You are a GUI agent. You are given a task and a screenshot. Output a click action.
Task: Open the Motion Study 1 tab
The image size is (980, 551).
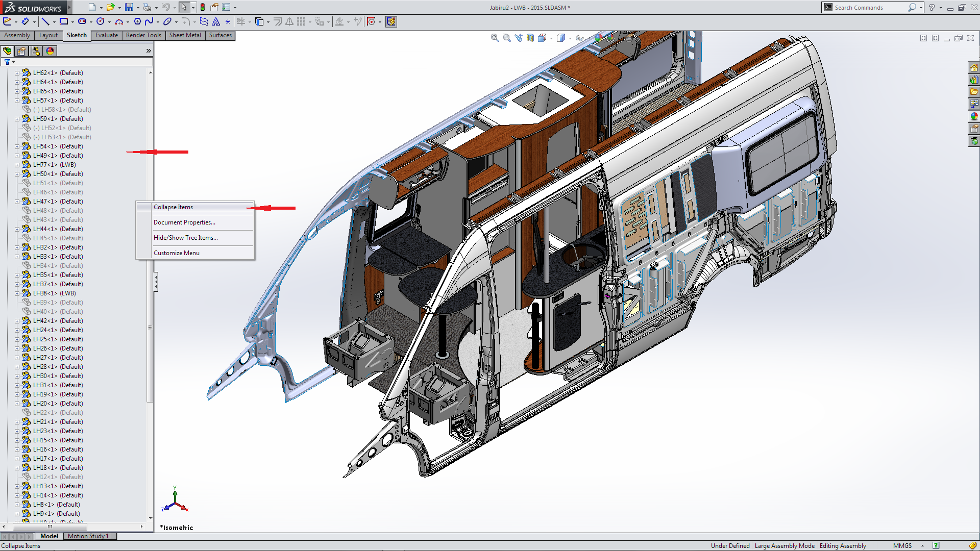click(x=88, y=536)
